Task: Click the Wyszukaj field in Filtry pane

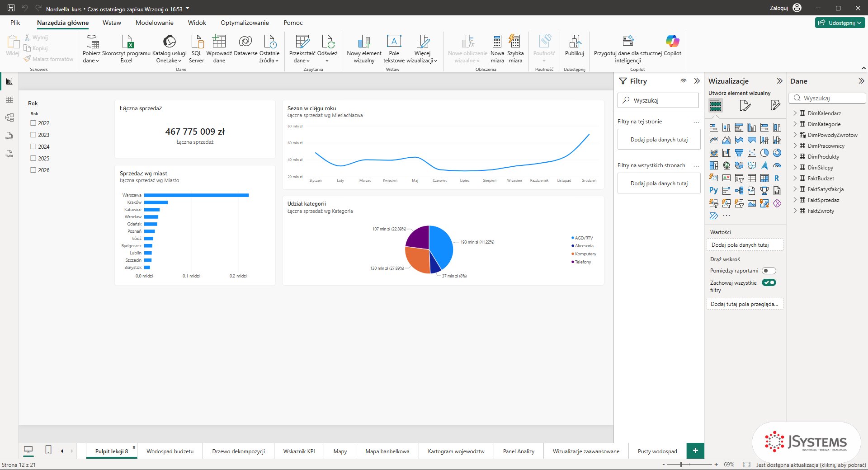Action: click(658, 100)
